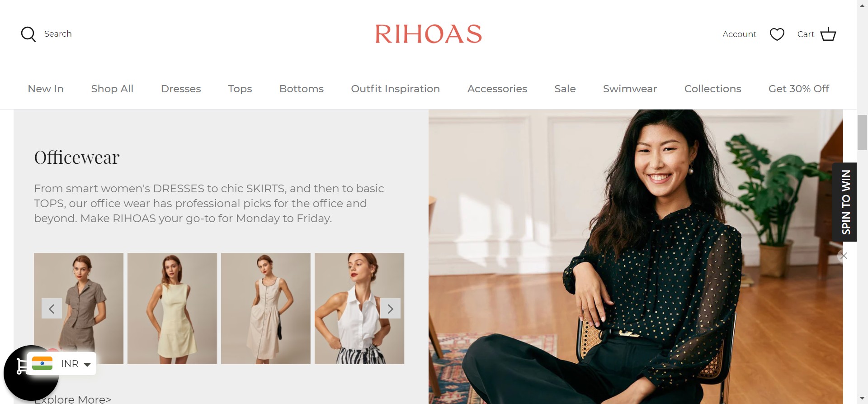Show previous officewear products with left arrow
Viewport: 868px width, 404px height.
coord(52,309)
